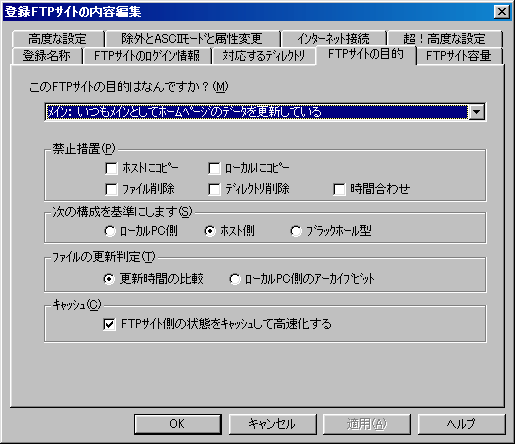Select 更新時間の比較 radio button
The width and height of the screenshot is (515, 444).
[109, 279]
